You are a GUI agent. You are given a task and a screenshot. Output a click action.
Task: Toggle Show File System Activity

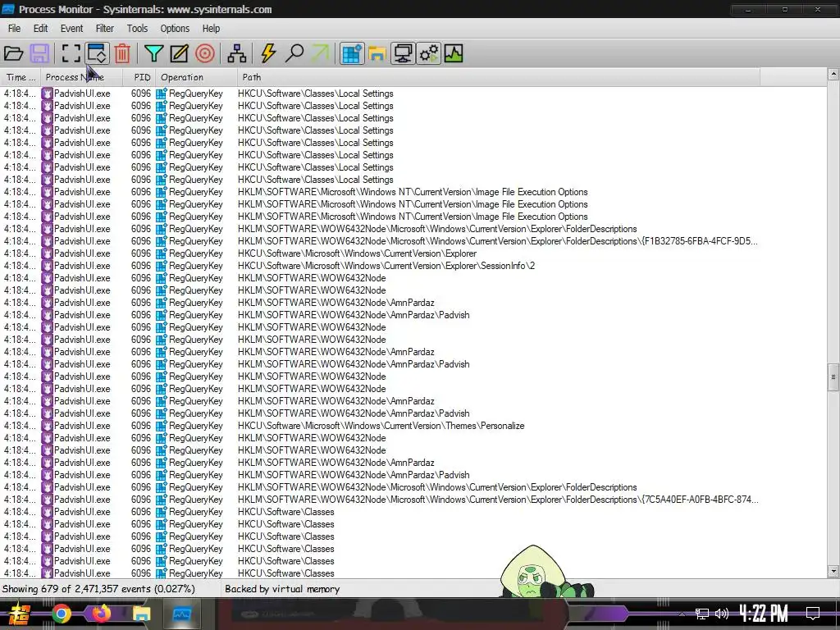point(377,53)
